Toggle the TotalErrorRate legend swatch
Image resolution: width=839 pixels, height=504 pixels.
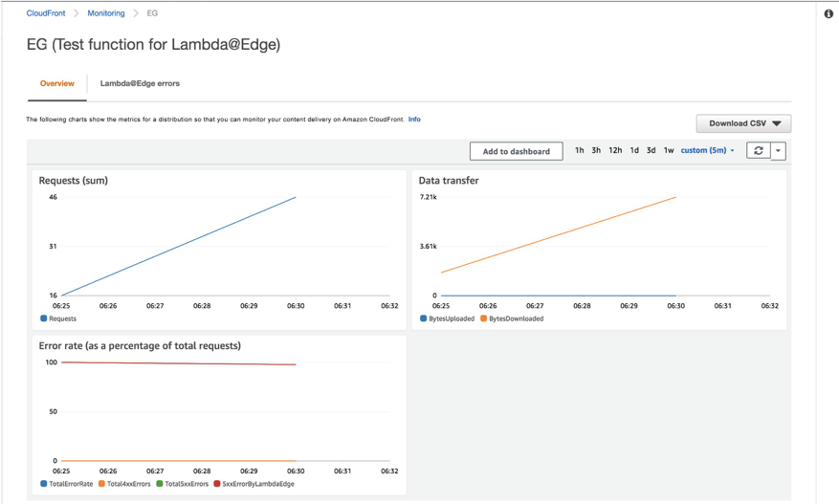click(x=44, y=484)
